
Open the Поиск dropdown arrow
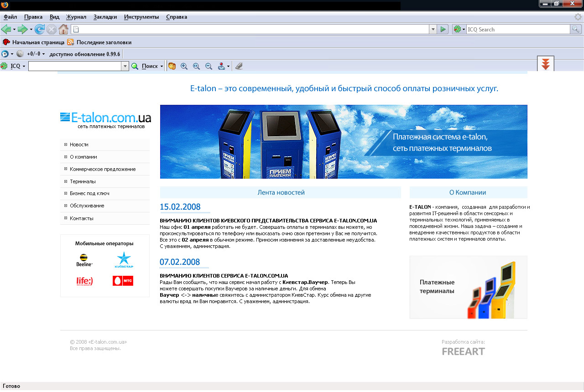162,67
